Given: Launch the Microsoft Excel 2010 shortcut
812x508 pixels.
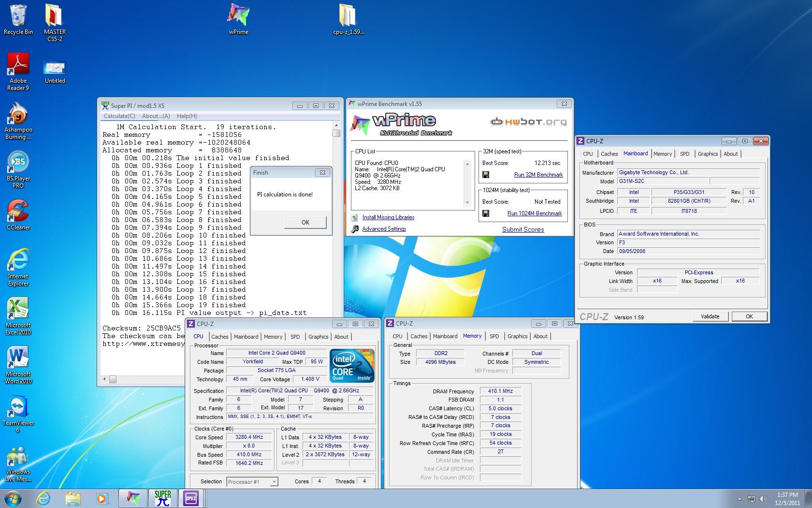Looking at the screenshot, I should (18, 316).
